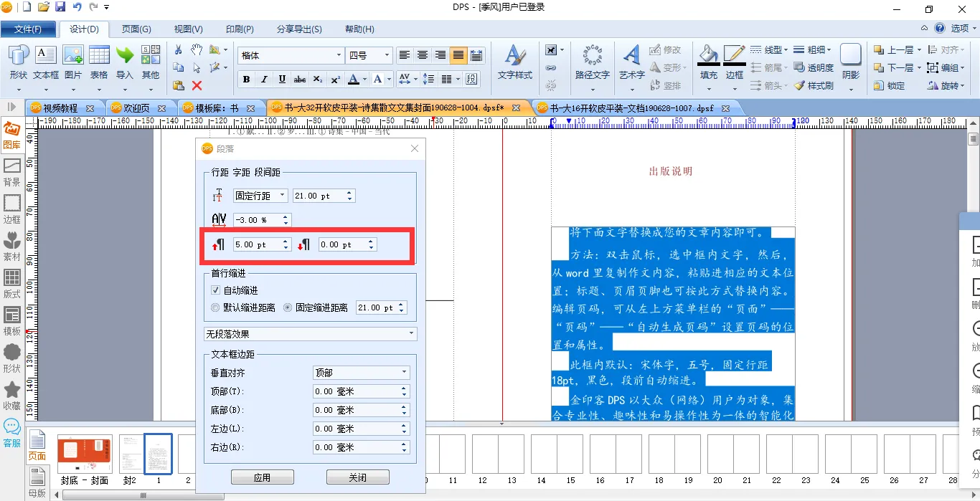The width and height of the screenshot is (980, 501).
Task: Click the scissors cut icon
Action: (x=179, y=49)
